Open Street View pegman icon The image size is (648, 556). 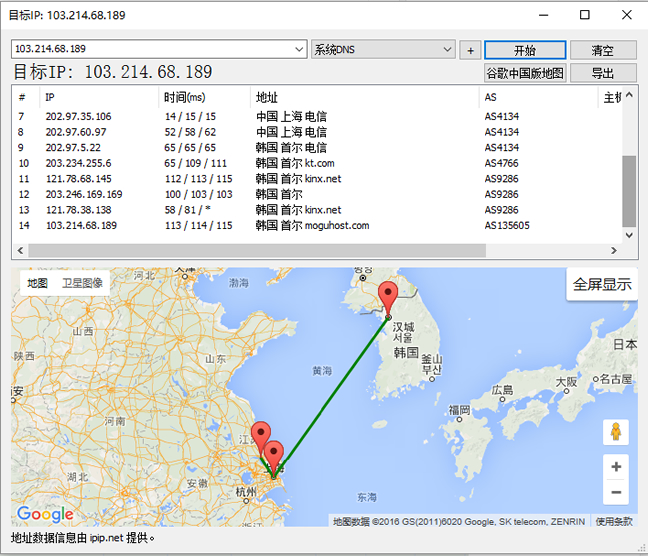[616, 432]
